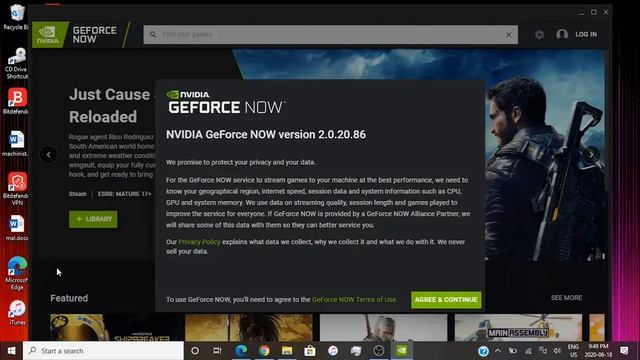Switch to GeForce NOW taskbar icon
This screenshot has height=360, width=640.
pyautogui.click(x=402, y=351)
